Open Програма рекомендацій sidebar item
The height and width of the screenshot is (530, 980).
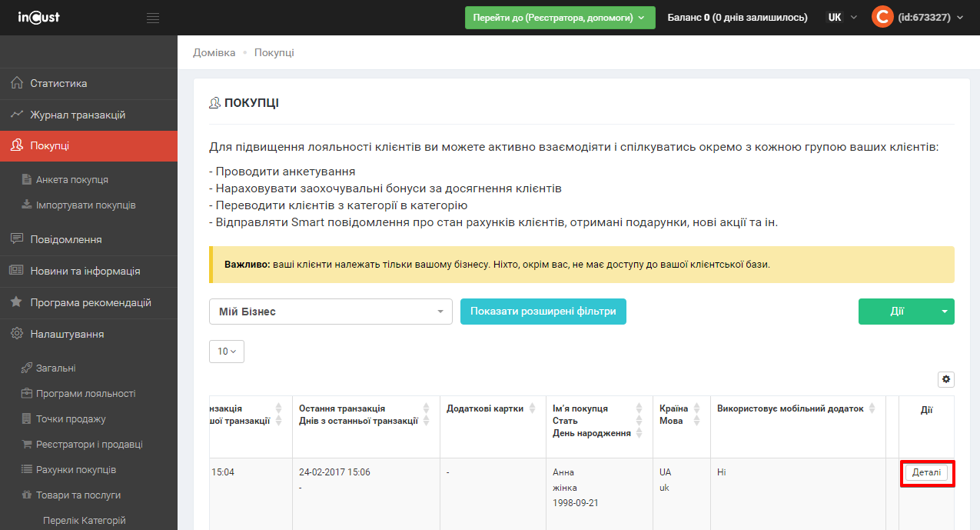pos(90,302)
